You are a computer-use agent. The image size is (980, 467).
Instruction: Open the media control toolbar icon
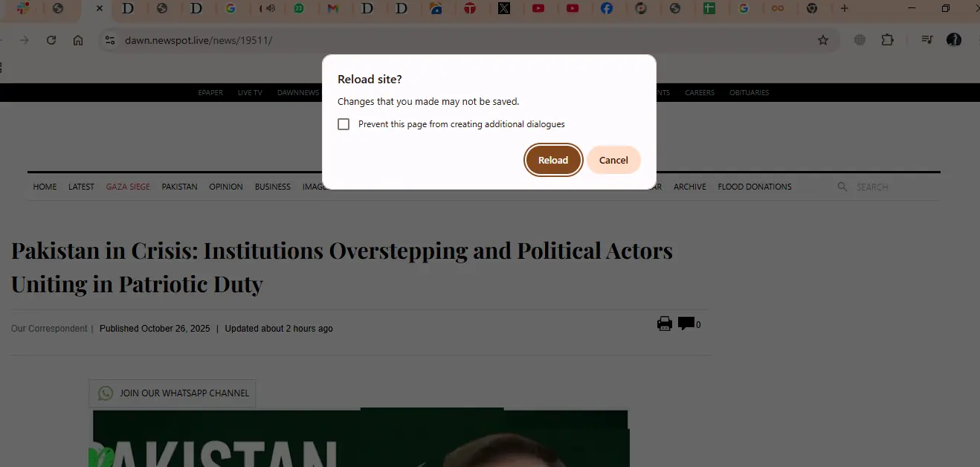(926, 40)
